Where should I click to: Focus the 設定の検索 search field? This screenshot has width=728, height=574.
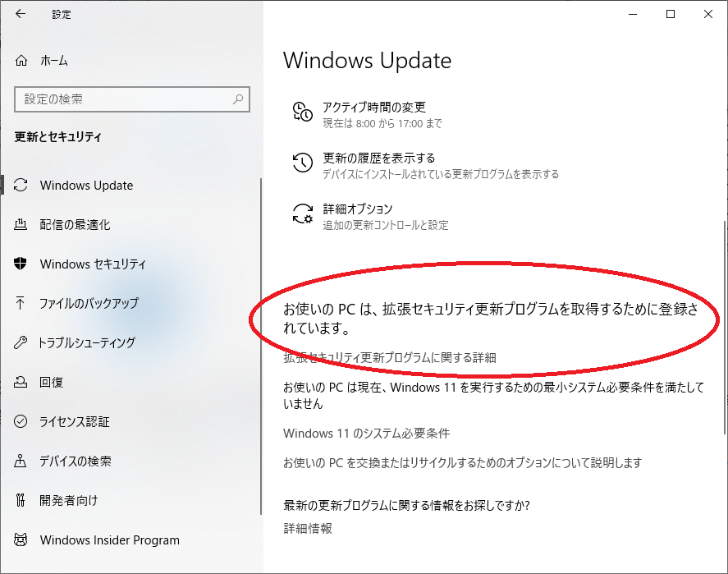pyautogui.click(x=132, y=99)
